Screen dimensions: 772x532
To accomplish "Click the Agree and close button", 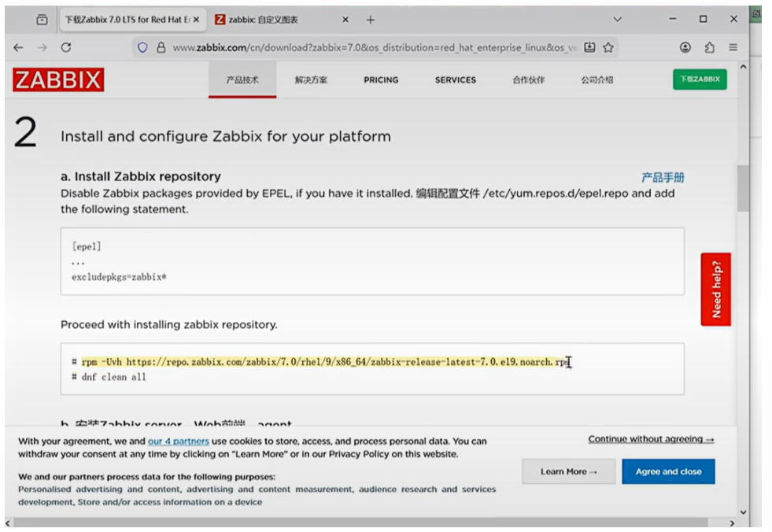I will coord(668,471).
